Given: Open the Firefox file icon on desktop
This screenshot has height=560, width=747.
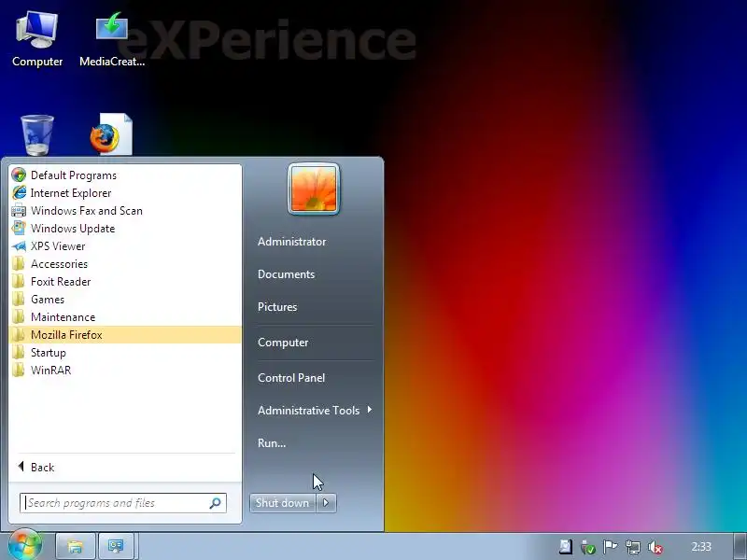Looking at the screenshot, I should point(111,134).
